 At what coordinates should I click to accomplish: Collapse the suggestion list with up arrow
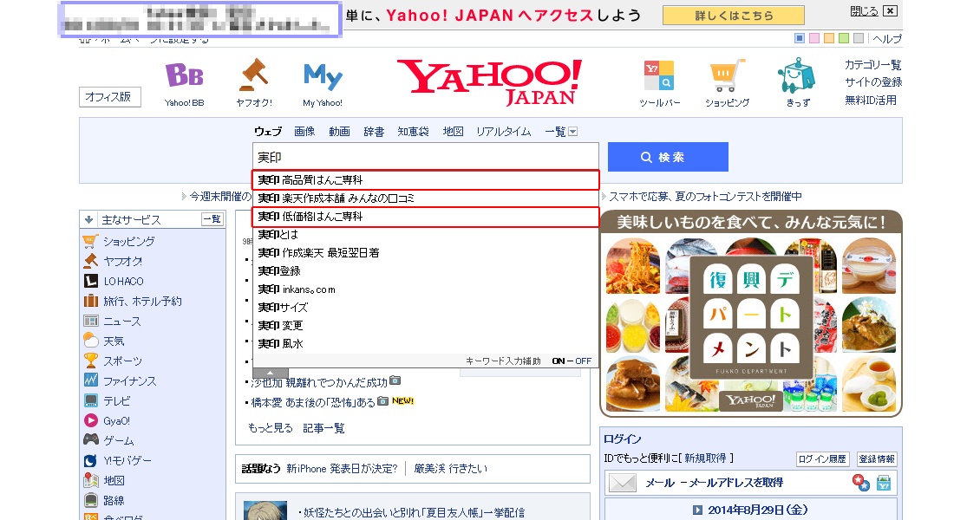270,372
